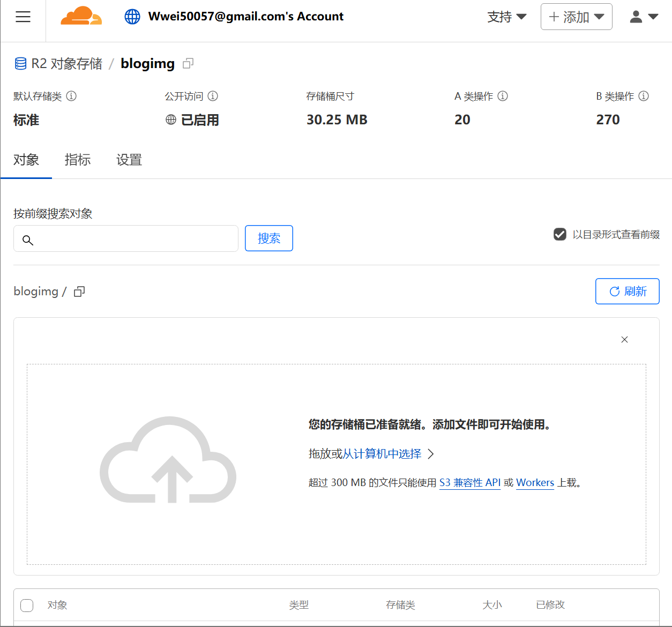Click info icon beside A 类操作

pos(503,96)
